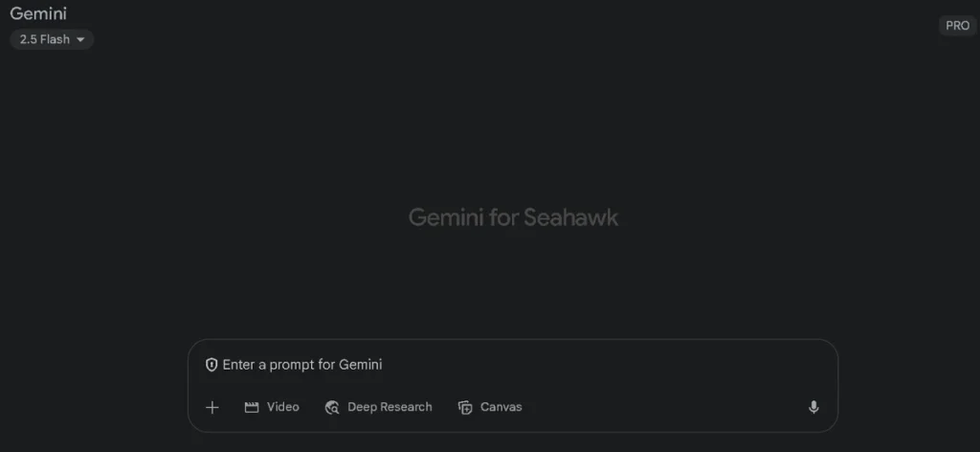Click the word prompt in placeholder text
980x452 pixels.
292,365
